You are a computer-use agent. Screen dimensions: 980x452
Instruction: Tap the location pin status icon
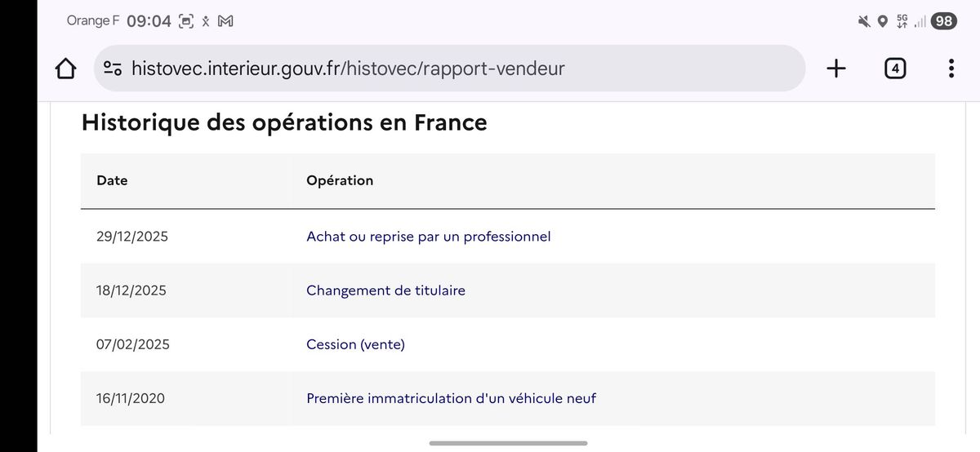(883, 22)
